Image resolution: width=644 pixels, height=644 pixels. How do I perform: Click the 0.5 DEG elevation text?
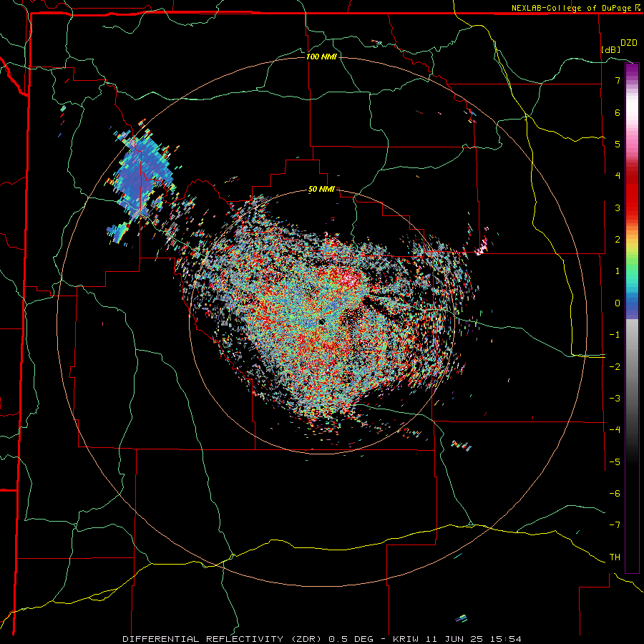point(351,639)
